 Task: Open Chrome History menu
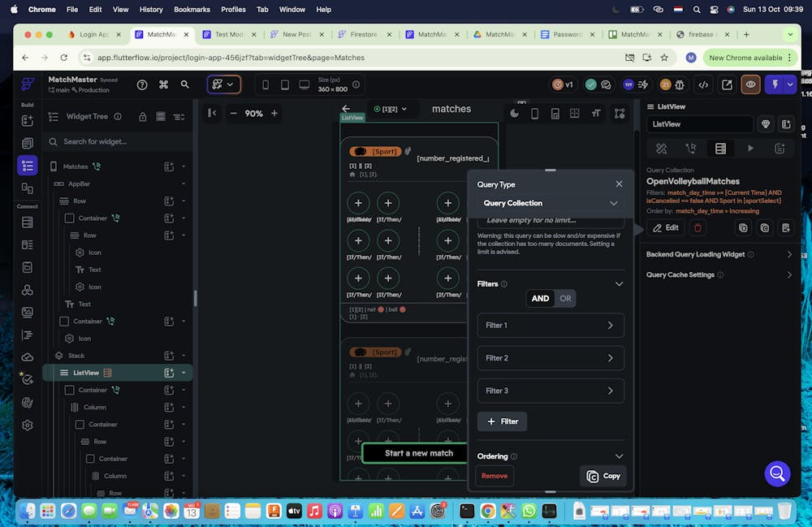[x=151, y=9]
